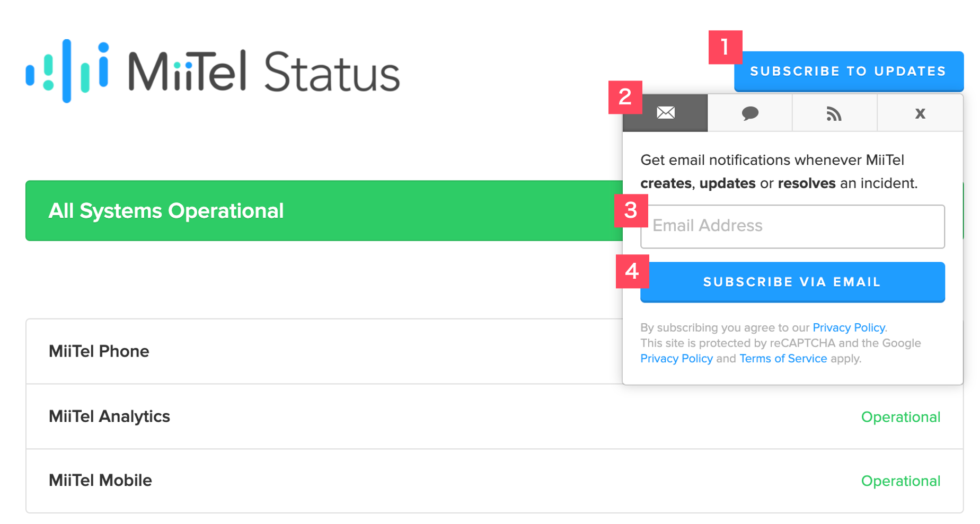Focus the Email Address input field

coord(792,226)
